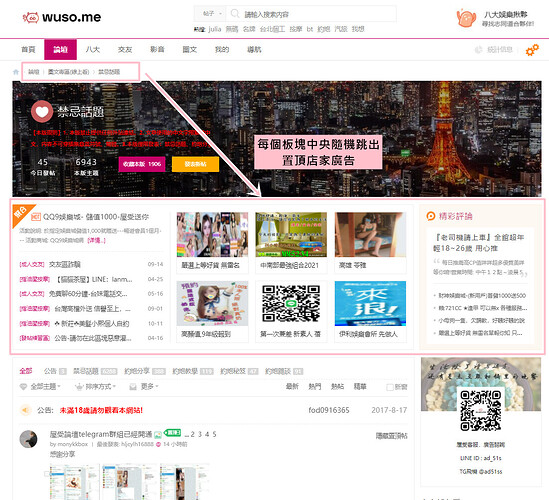Expand the 更多 dropdown
The width and height of the screenshot is (549, 500).
150,387
